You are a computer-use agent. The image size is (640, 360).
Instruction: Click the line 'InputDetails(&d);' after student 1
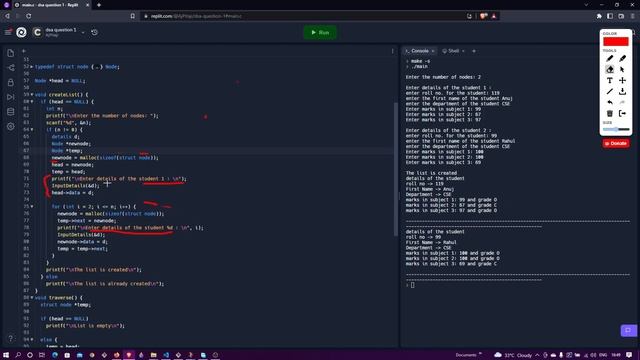click(76, 186)
